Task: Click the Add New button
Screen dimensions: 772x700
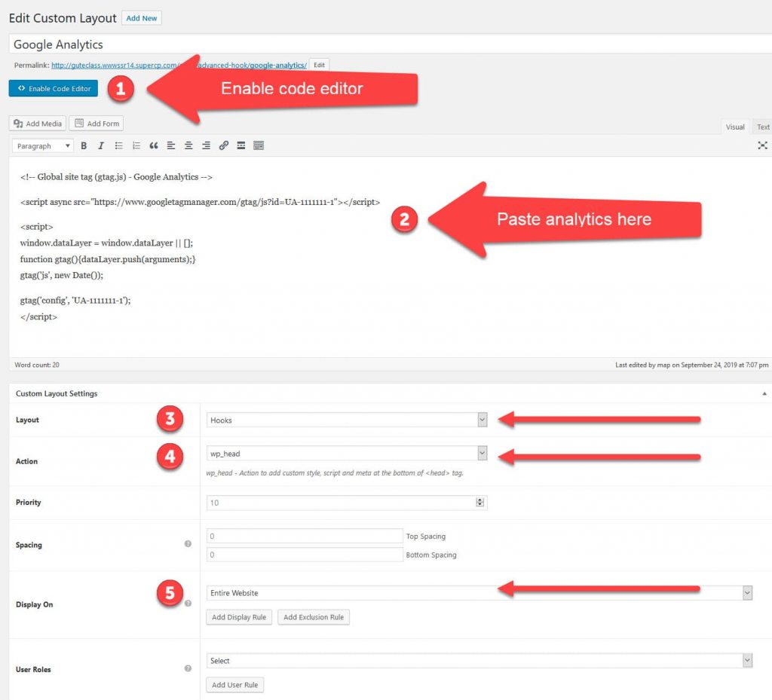Action: point(141,18)
